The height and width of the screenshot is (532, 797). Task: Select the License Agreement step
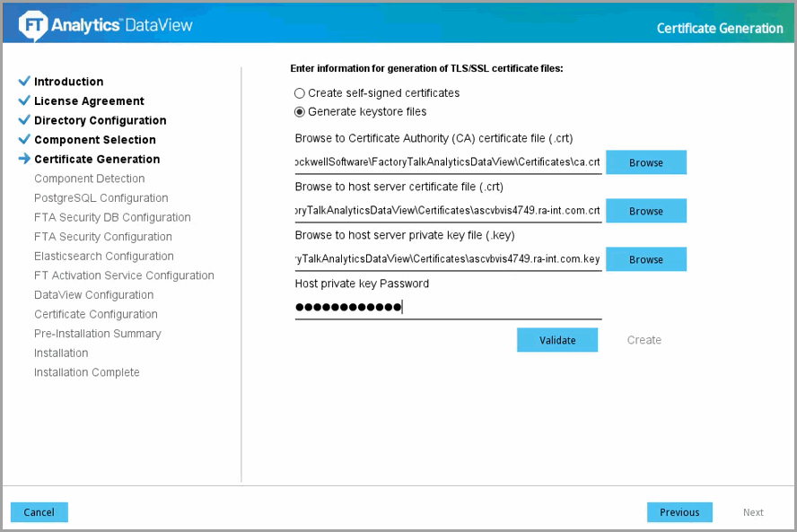pos(89,101)
